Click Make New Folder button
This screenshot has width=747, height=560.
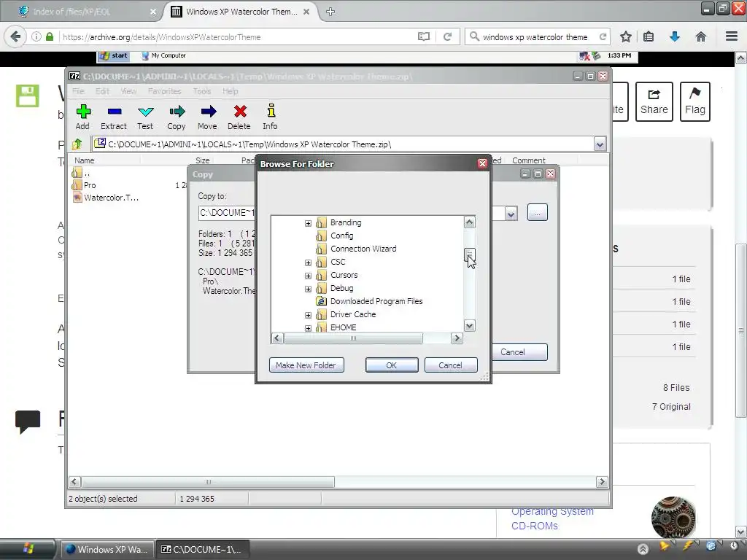click(x=306, y=365)
